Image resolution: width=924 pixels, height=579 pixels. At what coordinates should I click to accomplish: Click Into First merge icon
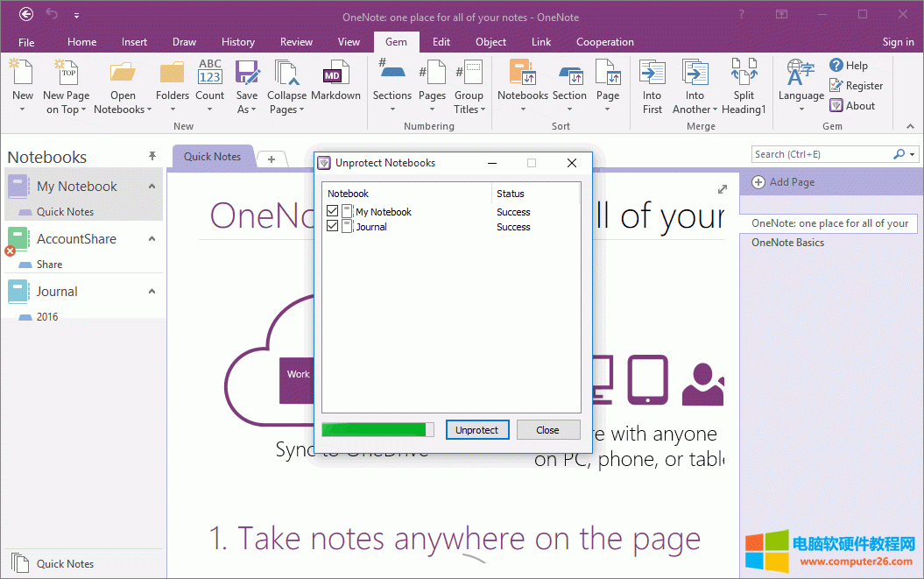(652, 74)
